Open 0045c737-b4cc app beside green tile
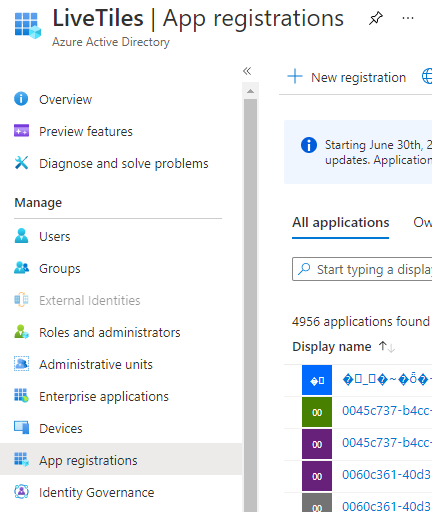Image resolution: width=432 pixels, height=512 pixels. pyautogui.click(x=387, y=411)
